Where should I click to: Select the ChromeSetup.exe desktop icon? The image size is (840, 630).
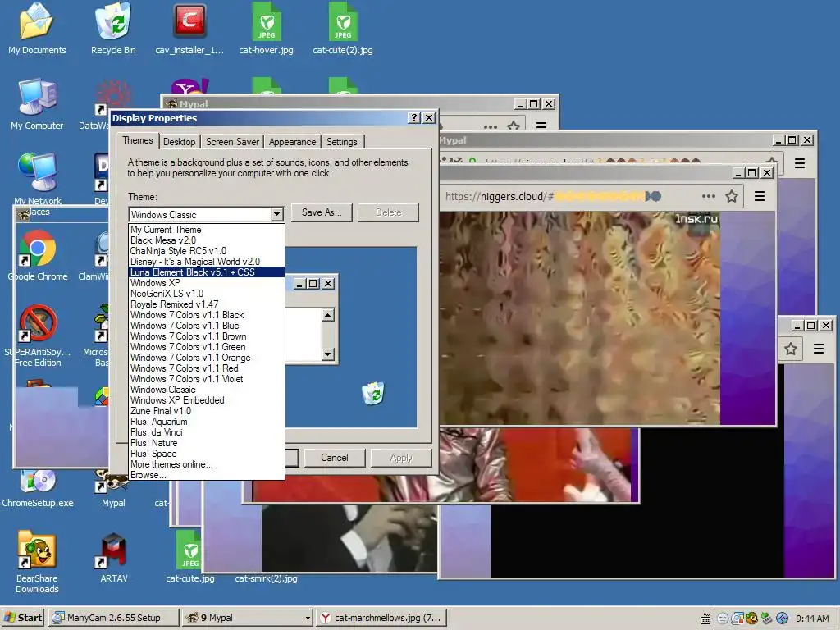[x=38, y=489]
